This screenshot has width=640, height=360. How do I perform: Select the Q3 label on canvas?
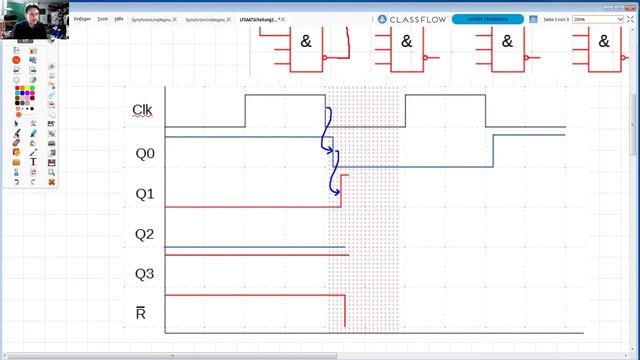[144, 273]
